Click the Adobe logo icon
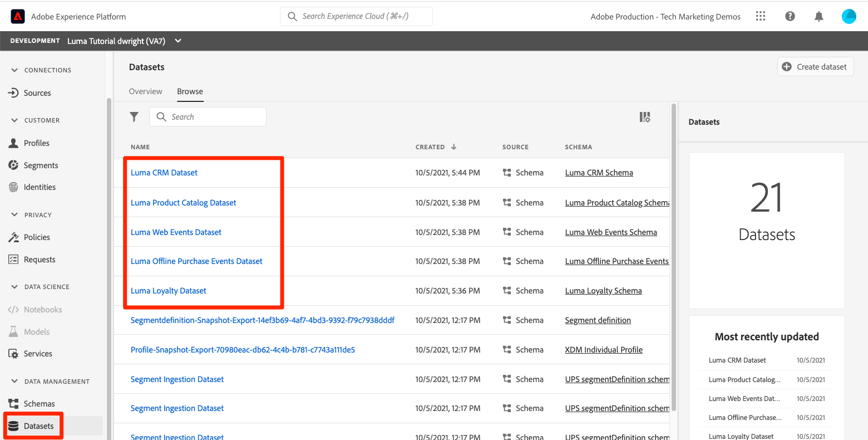868x440 pixels. click(18, 17)
